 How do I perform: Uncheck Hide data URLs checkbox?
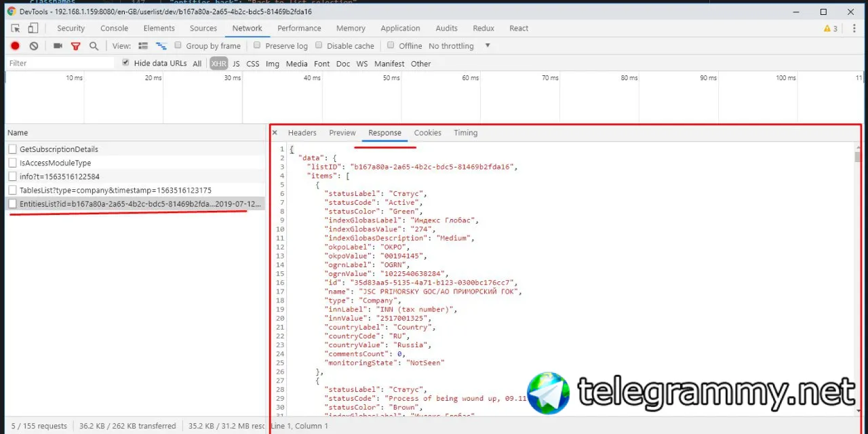coord(125,62)
